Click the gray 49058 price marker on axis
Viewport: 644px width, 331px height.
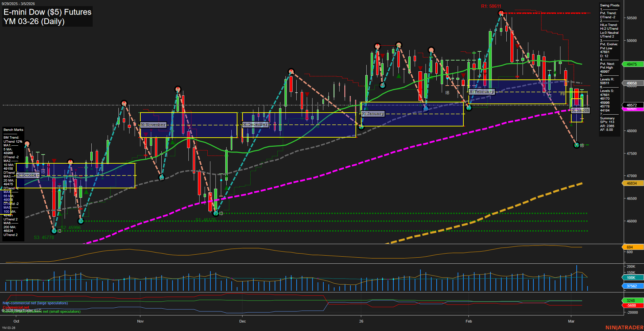[632, 83]
